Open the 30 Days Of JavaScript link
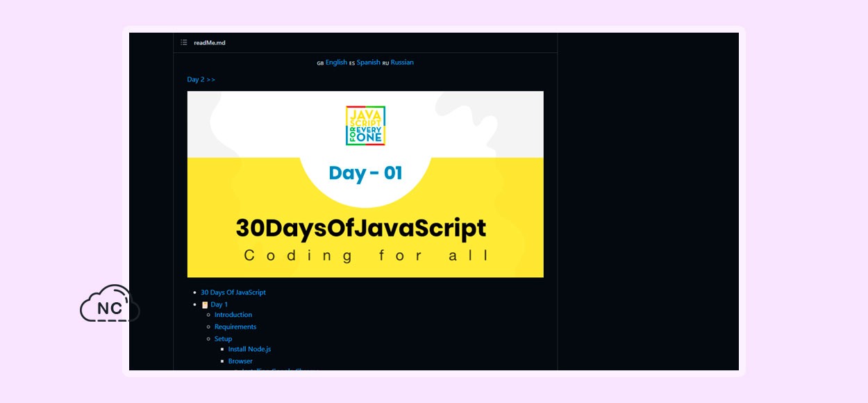868x403 pixels. coord(233,293)
